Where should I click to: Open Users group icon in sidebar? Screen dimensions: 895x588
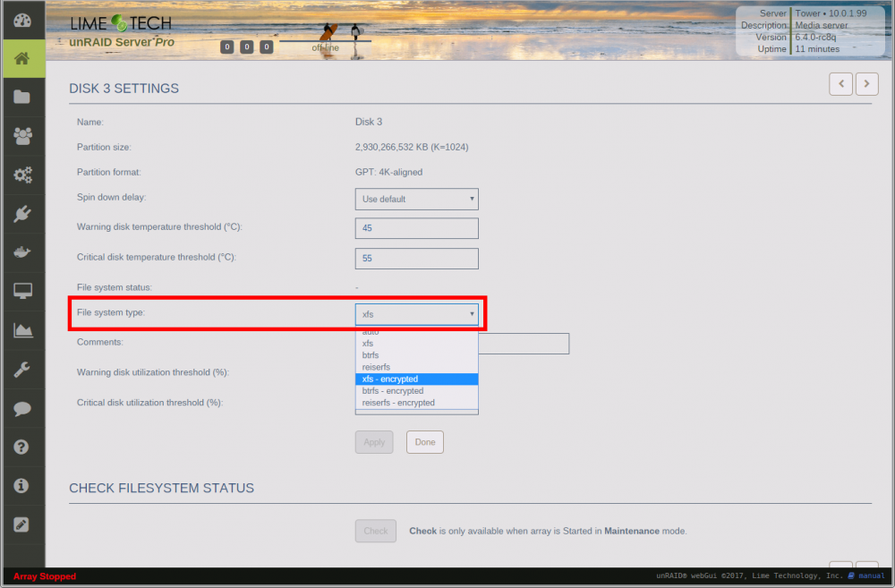pyautogui.click(x=22, y=136)
